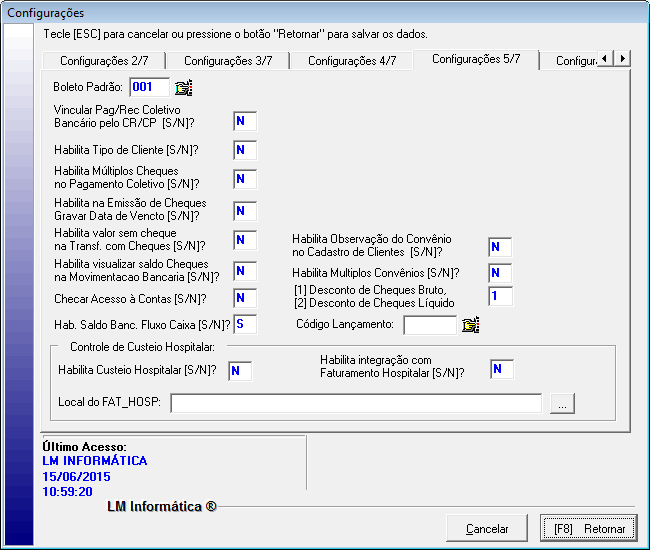
Task: Click the lookup icon beside Boleto Padrão
Action: point(183,87)
